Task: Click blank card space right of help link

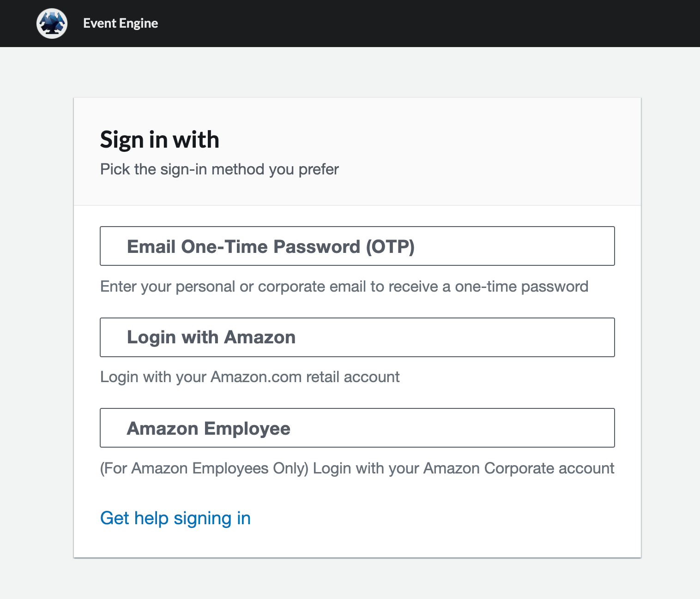Action: point(439,518)
